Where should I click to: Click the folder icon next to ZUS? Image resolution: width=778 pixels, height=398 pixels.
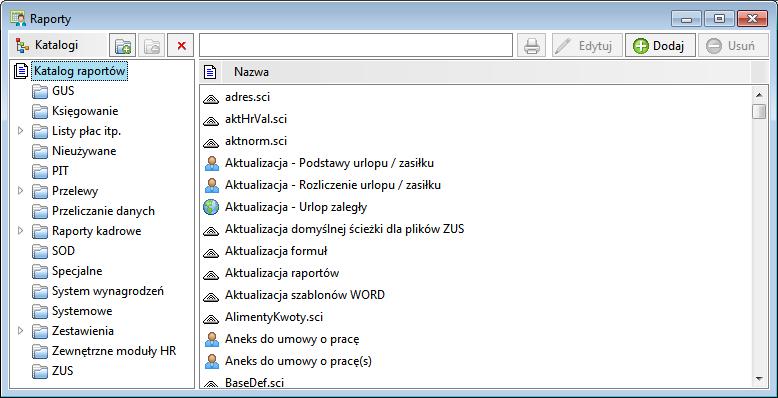[40, 371]
